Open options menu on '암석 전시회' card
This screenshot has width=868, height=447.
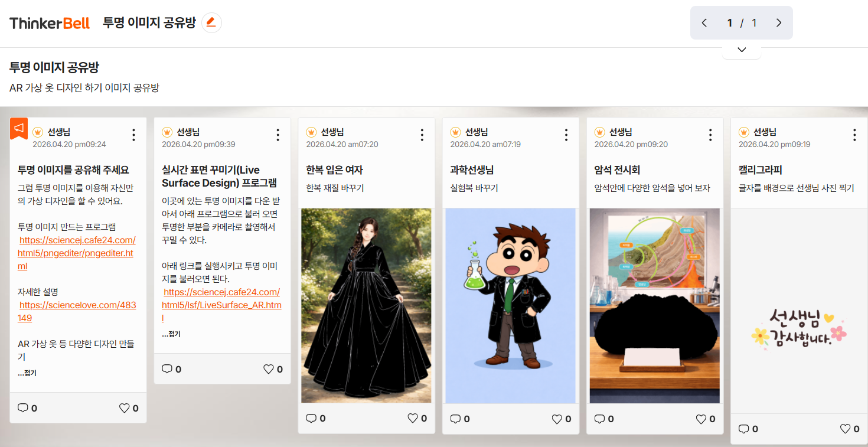pos(710,135)
